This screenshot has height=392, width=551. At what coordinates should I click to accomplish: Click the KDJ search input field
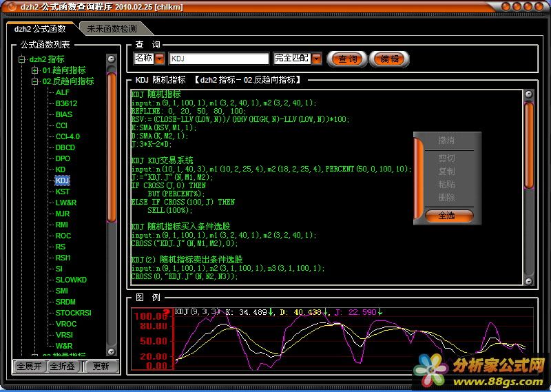pyautogui.click(x=219, y=59)
